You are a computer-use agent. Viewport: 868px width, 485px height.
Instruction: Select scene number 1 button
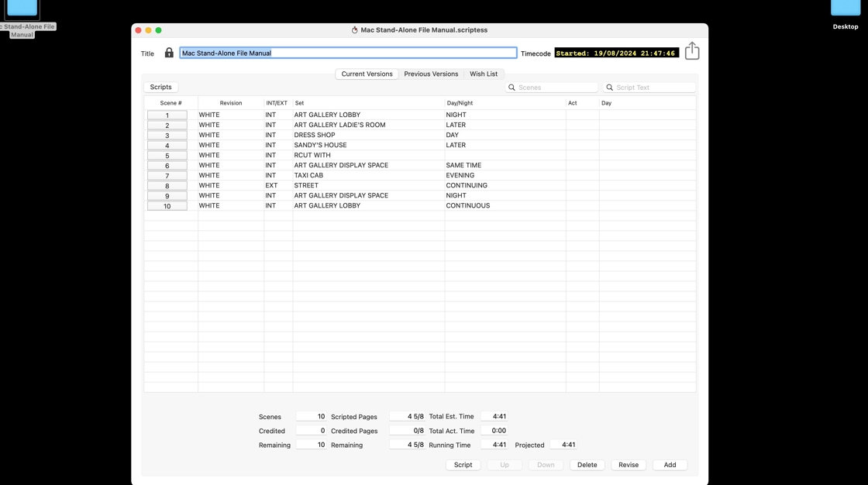pyautogui.click(x=167, y=115)
